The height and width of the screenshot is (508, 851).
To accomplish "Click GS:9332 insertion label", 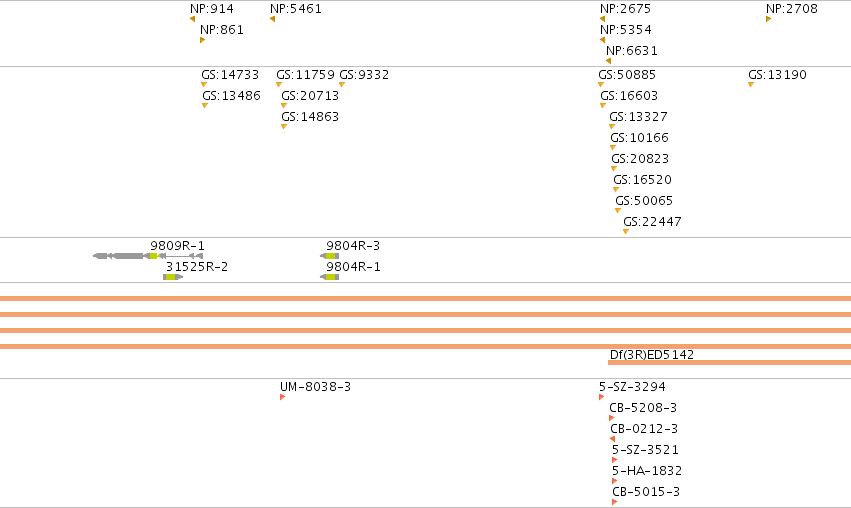I will [364, 75].
